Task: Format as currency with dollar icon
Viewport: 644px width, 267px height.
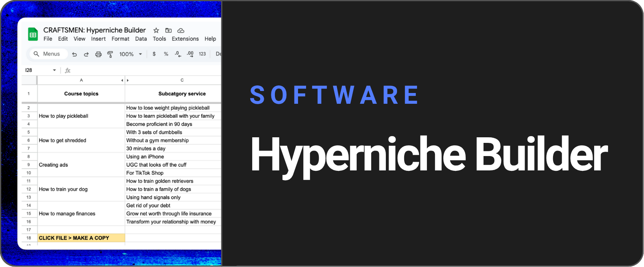Action: click(x=154, y=54)
